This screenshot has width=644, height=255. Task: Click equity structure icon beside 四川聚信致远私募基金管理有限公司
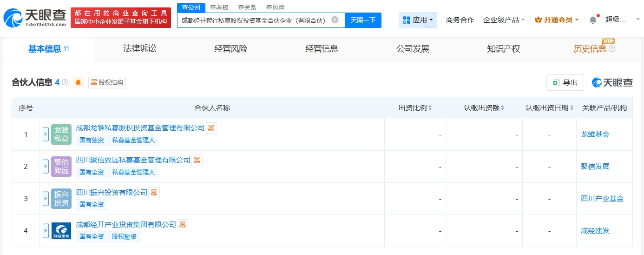click(x=197, y=160)
